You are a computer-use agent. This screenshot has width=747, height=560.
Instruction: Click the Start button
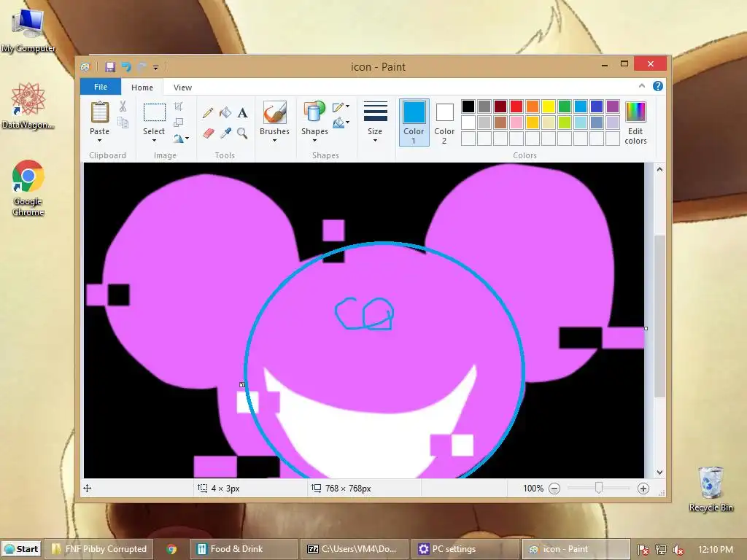[x=21, y=549]
